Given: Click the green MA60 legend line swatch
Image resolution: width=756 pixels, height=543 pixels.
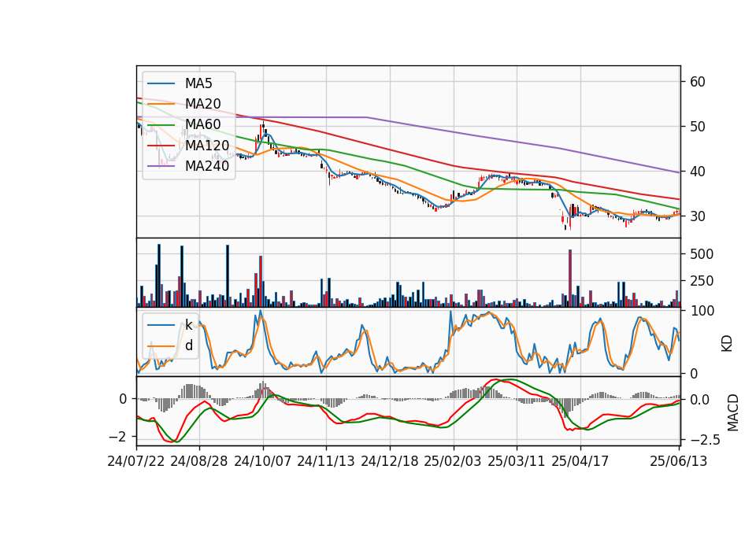Looking at the screenshot, I should click(161, 125).
